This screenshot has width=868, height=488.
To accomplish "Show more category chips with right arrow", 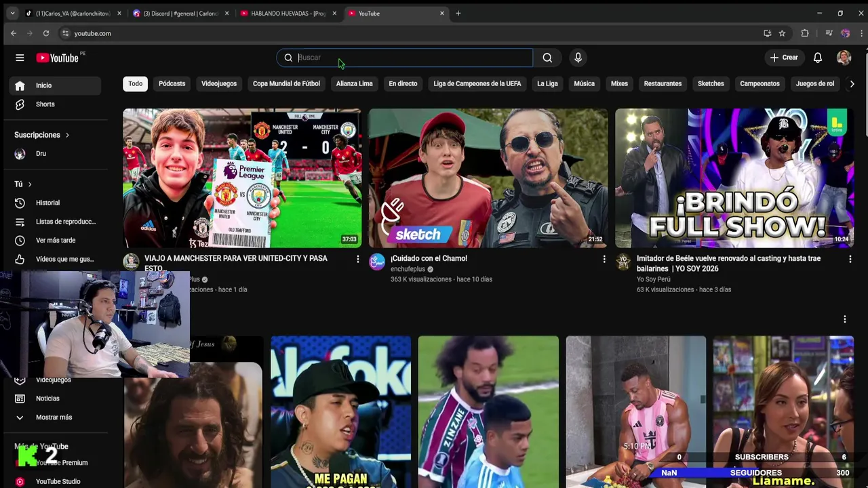I will pyautogui.click(x=852, y=84).
